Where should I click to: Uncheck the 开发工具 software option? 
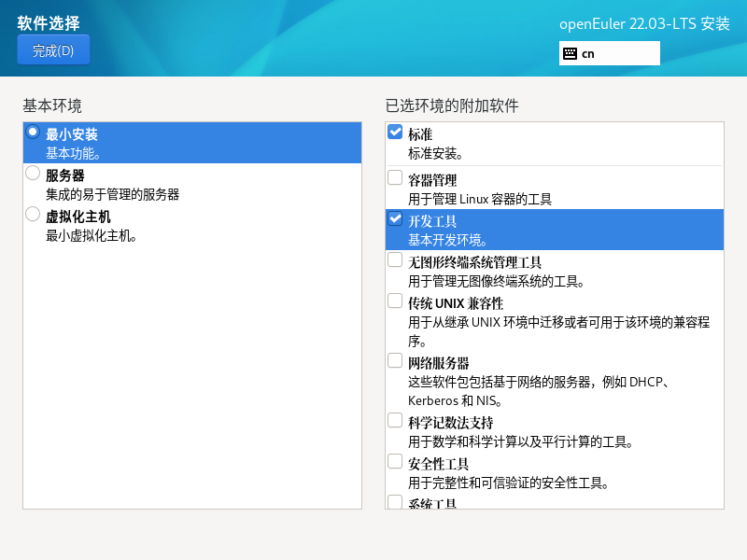tap(394, 220)
